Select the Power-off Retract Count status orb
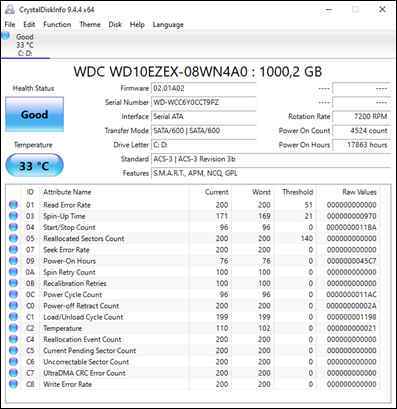This screenshot has width=397, height=409. point(13,306)
